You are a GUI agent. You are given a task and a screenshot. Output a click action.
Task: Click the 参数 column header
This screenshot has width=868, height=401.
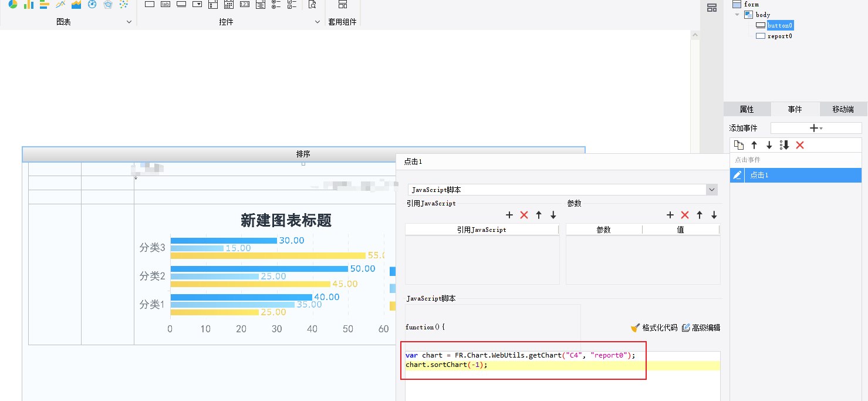pyautogui.click(x=604, y=230)
